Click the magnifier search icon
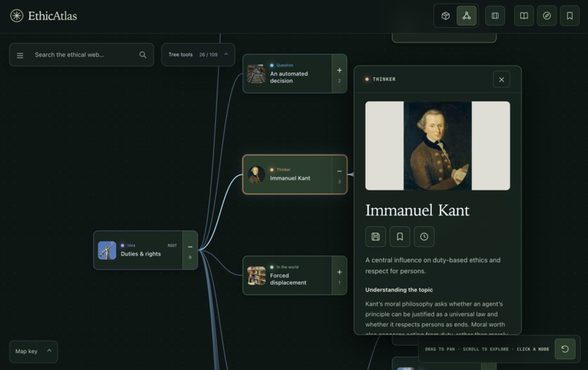588x370 pixels. (143, 55)
